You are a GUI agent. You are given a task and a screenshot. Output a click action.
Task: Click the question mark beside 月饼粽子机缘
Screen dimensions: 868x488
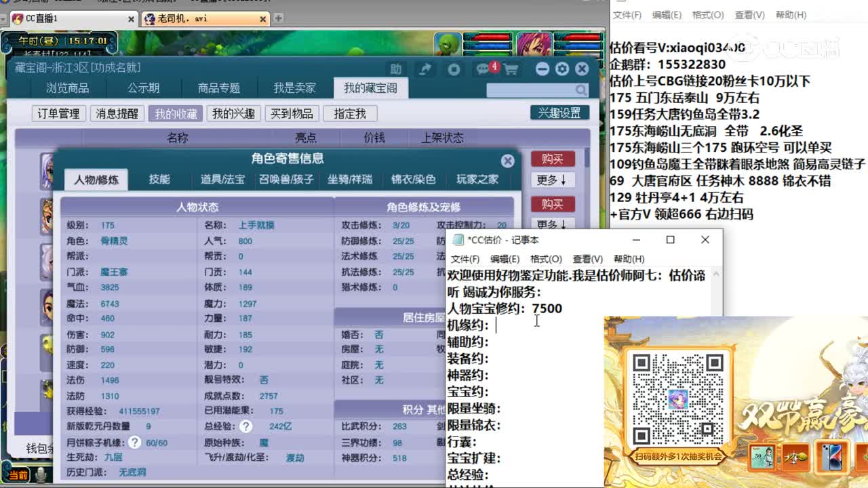[135, 442]
